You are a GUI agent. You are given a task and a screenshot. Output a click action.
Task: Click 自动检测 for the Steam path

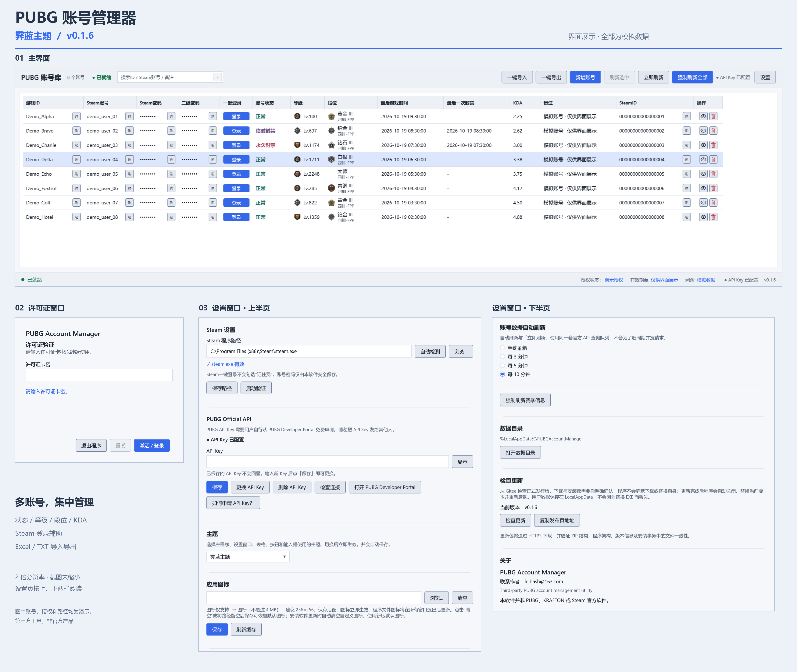pyautogui.click(x=430, y=351)
